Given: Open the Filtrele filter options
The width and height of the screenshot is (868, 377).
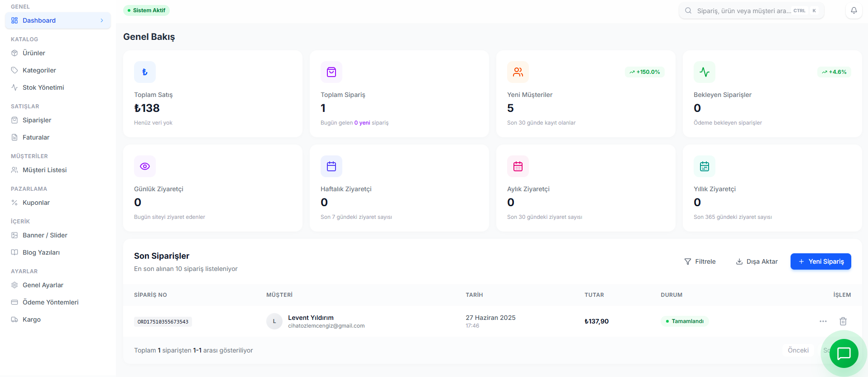Looking at the screenshot, I should (700, 261).
